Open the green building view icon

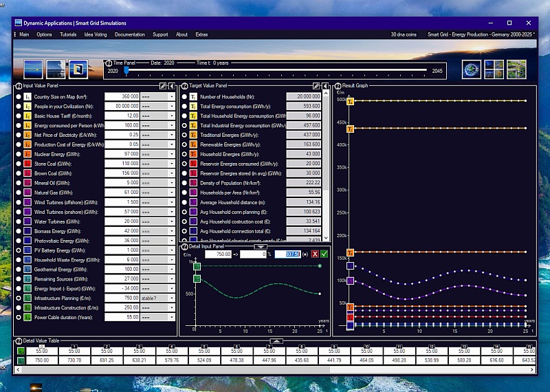click(516, 69)
